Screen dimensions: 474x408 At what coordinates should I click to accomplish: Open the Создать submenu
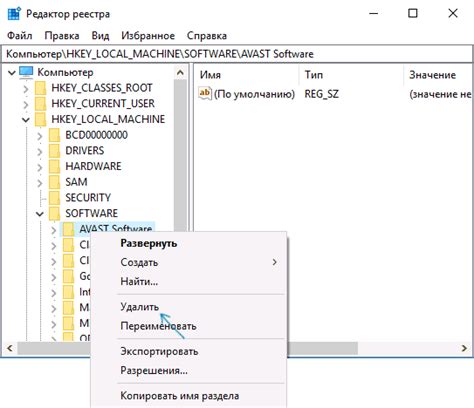click(x=188, y=262)
